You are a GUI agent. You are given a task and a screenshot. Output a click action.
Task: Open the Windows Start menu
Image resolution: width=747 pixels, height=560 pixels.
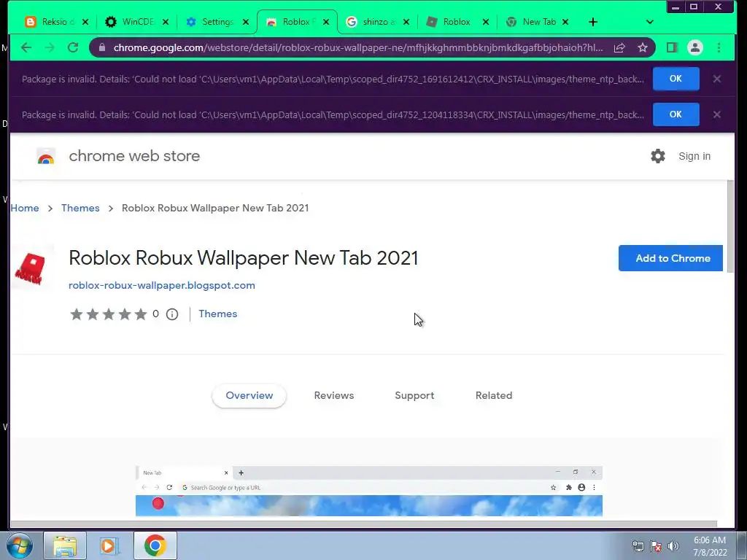[x=20, y=545]
